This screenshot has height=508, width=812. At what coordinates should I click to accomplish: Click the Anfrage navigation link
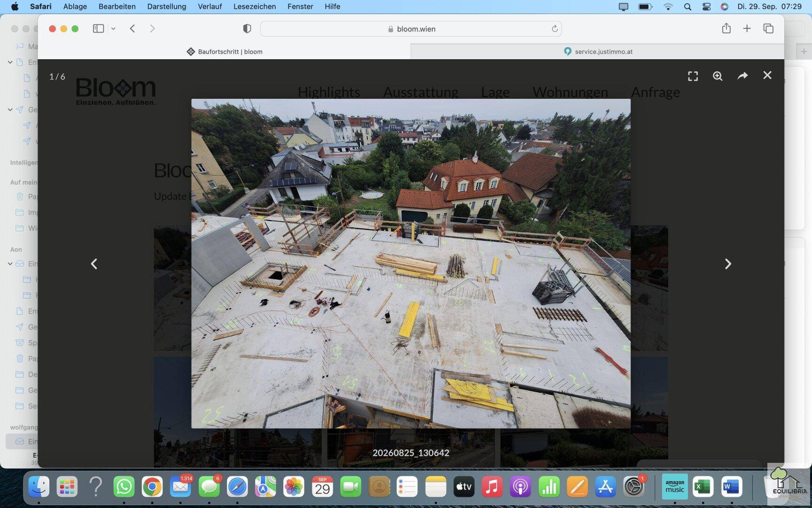click(655, 92)
